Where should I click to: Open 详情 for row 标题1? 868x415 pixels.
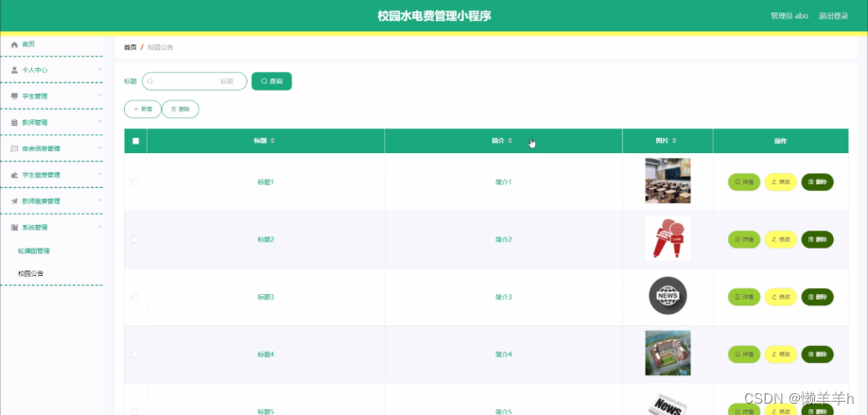(x=744, y=182)
